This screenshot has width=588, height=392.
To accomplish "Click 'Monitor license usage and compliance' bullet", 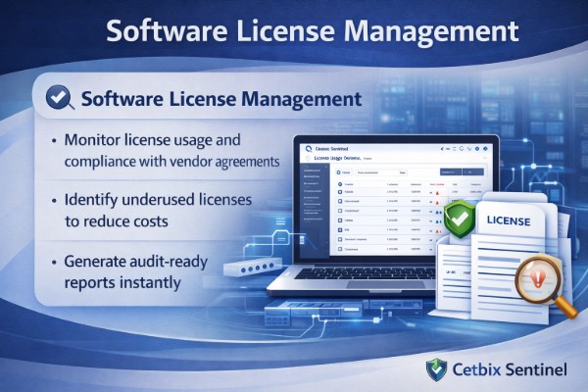I will coord(171,151).
